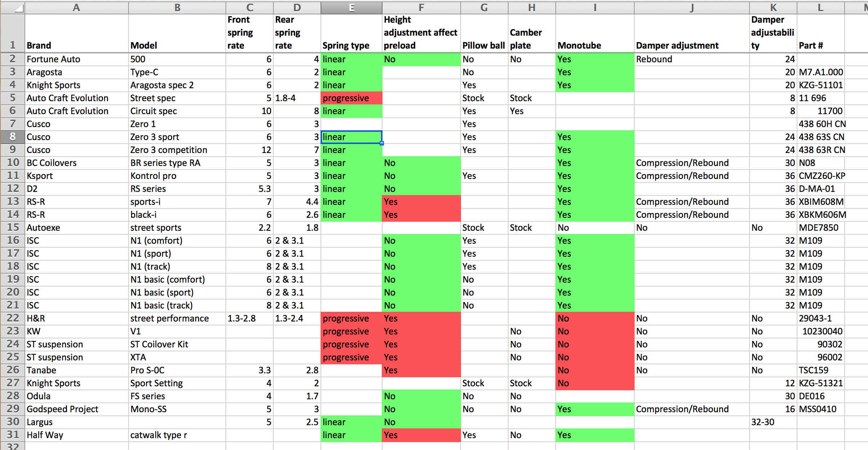868x450 pixels.
Task: Click part number 'XBIM608M'
Action: (x=821, y=202)
